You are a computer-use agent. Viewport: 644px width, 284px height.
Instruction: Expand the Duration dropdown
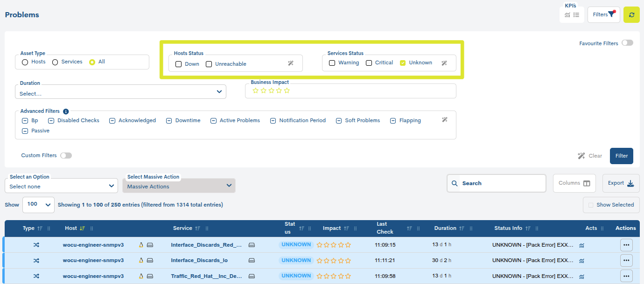pos(121,92)
